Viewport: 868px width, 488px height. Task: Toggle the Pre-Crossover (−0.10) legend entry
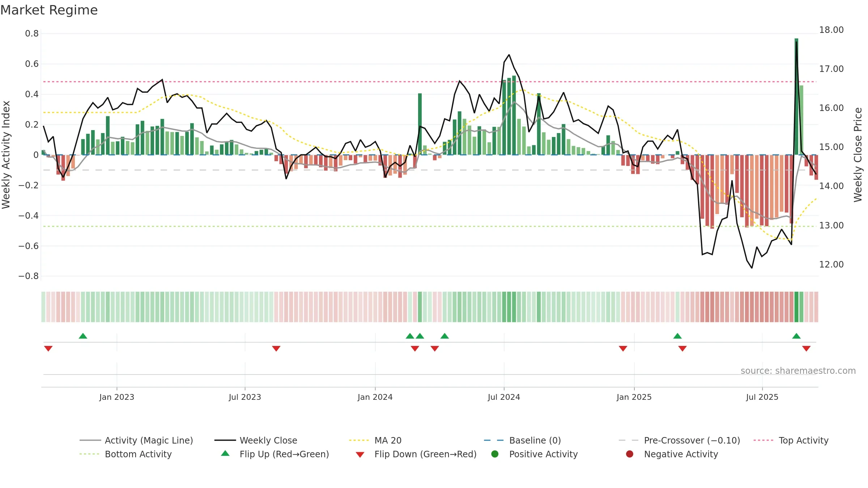point(680,440)
